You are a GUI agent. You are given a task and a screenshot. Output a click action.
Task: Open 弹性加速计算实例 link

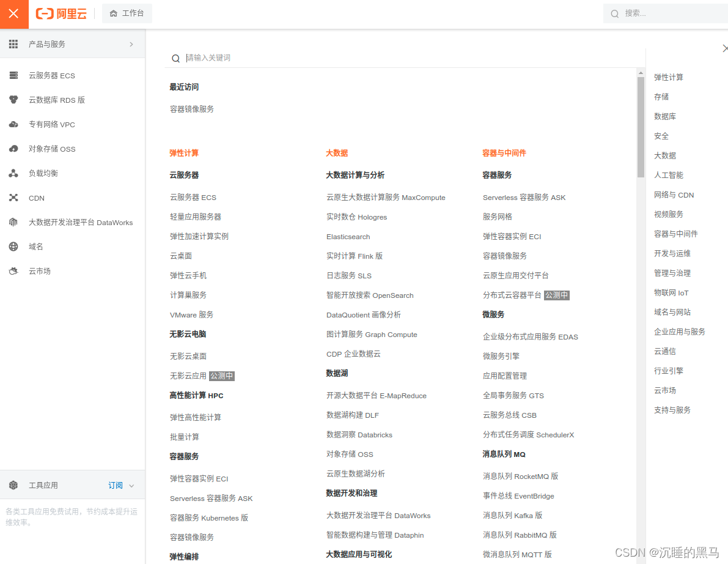coord(199,237)
